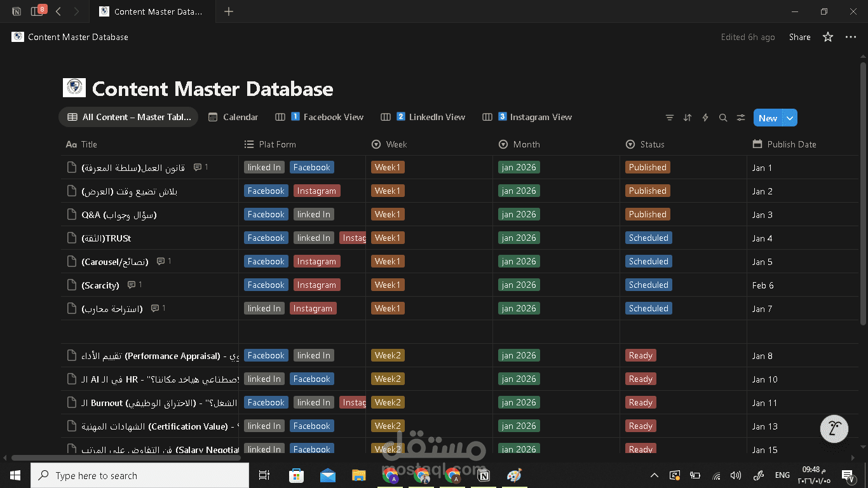Change Published status on قانون العمل row
Viewport: 868px width, 488px height.
[648, 167]
